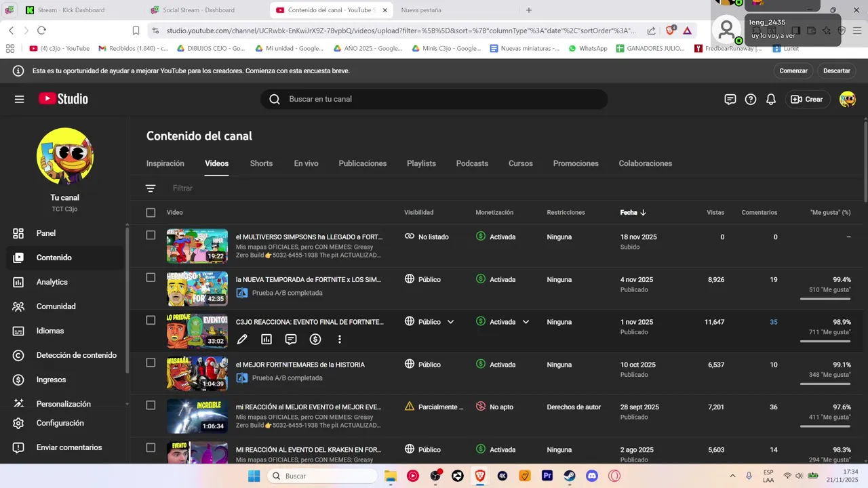Open comments icon for C3JO REACCIONA video
This screenshot has height=488, width=868.
pyautogui.click(x=291, y=339)
